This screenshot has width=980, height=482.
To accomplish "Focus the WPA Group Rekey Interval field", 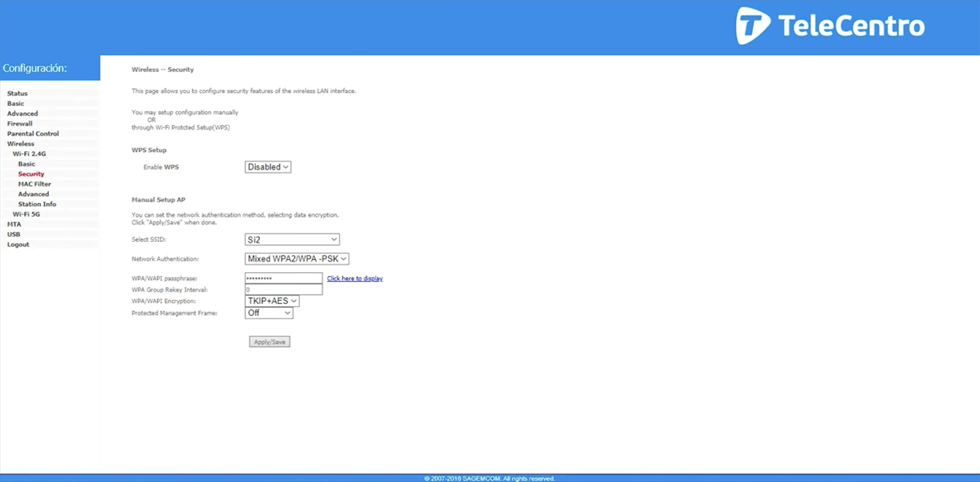I will 284,290.
